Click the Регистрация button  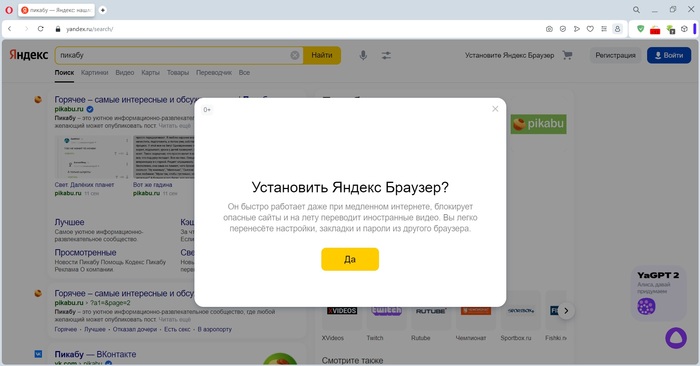coord(615,55)
